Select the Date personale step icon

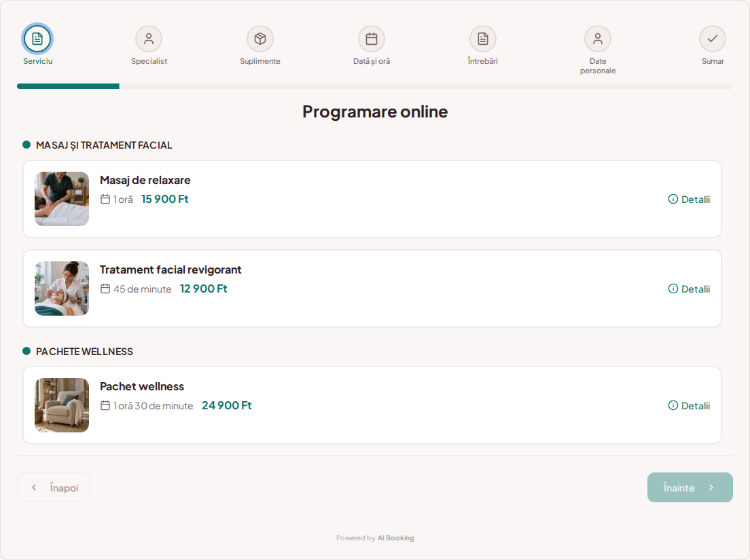click(598, 39)
